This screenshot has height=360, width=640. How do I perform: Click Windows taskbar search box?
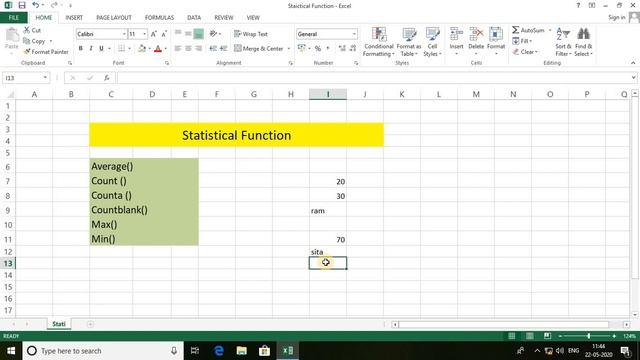coord(103,351)
